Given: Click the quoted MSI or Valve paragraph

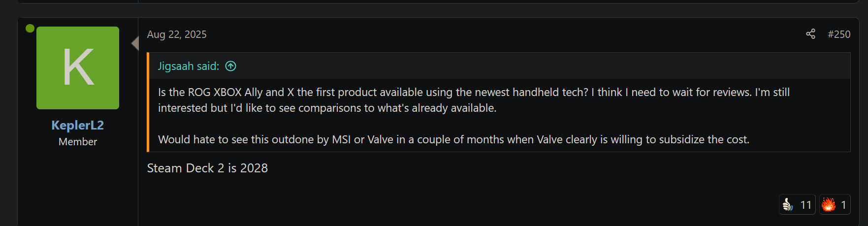Looking at the screenshot, I should (453, 140).
